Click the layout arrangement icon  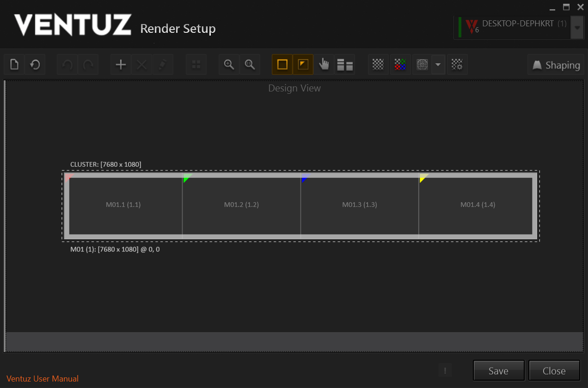tap(344, 65)
